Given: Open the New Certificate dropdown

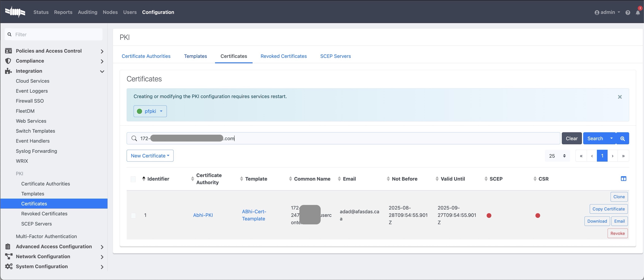Looking at the screenshot, I should tap(150, 156).
